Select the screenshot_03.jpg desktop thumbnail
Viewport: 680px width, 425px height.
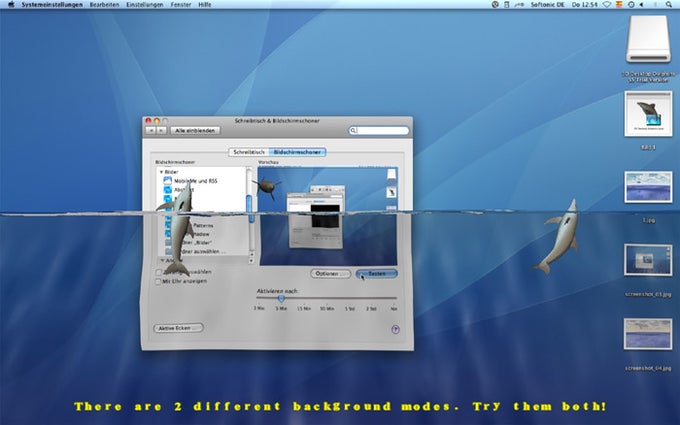[x=648, y=260]
